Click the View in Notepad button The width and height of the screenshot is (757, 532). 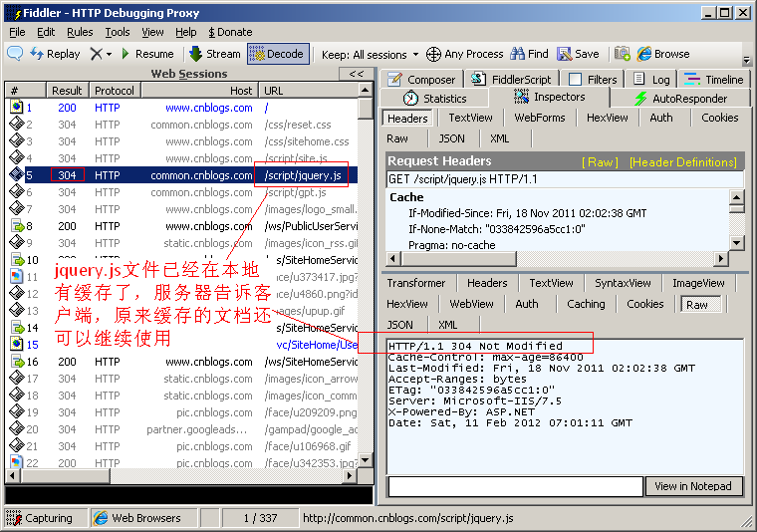694,486
